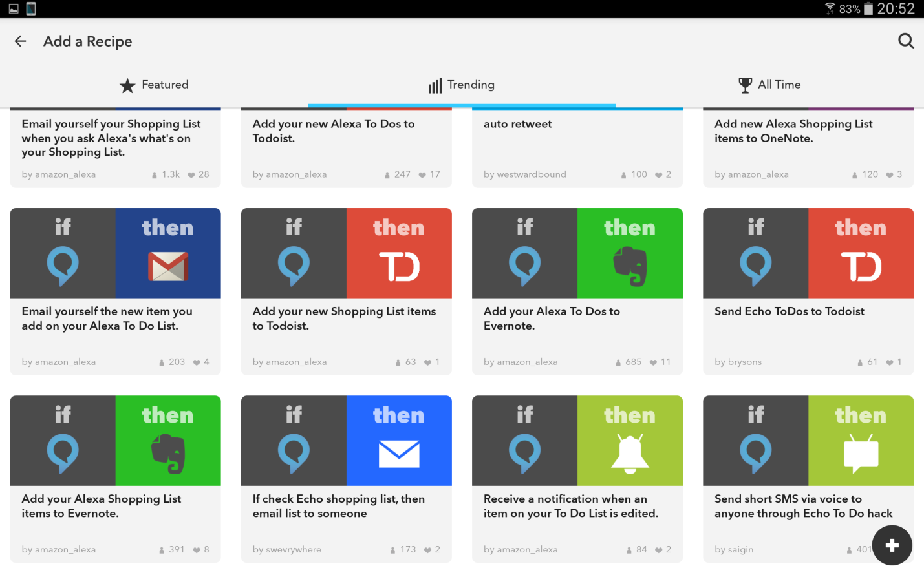Open 'Send short SMS via voice' recipe title
The height and width of the screenshot is (577, 924).
click(x=803, y=505)
